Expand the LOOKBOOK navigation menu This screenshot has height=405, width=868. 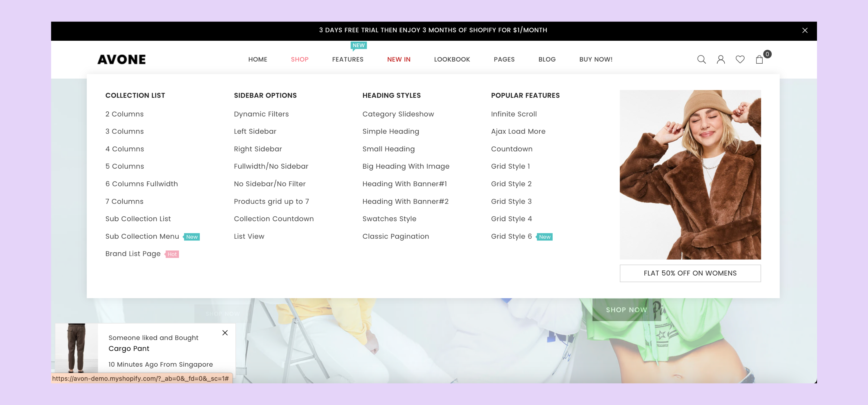coord(452,60)
